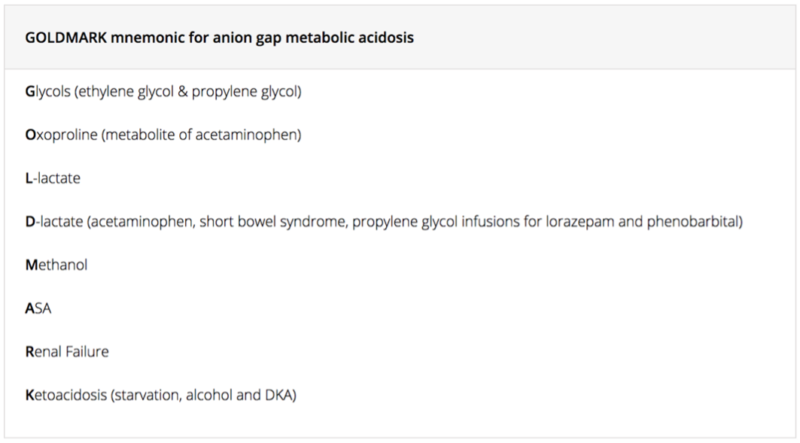
Task: Click the ASA entry
Action: (x=38, y=308)
